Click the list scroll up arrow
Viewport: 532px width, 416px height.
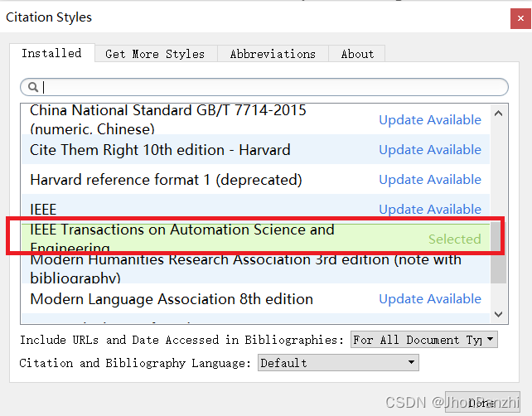(x=498, y=114)
